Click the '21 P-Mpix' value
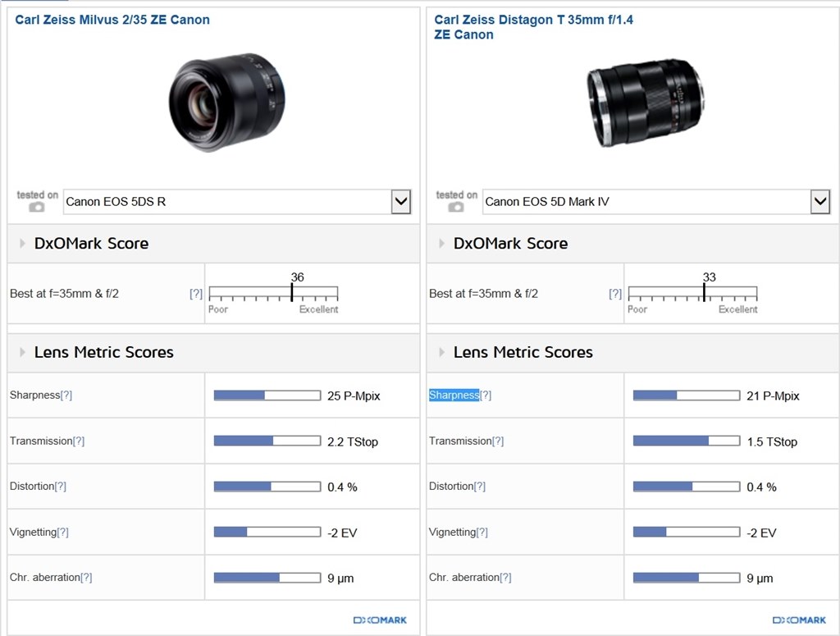The image size is (840, 636). (773, 396)
